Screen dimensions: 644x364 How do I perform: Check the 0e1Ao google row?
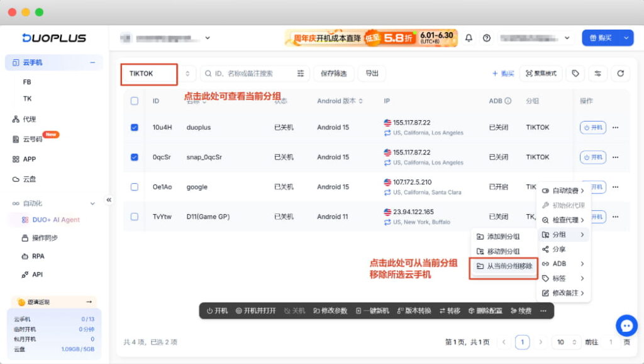pyautogui.click(x=135, y=187)
